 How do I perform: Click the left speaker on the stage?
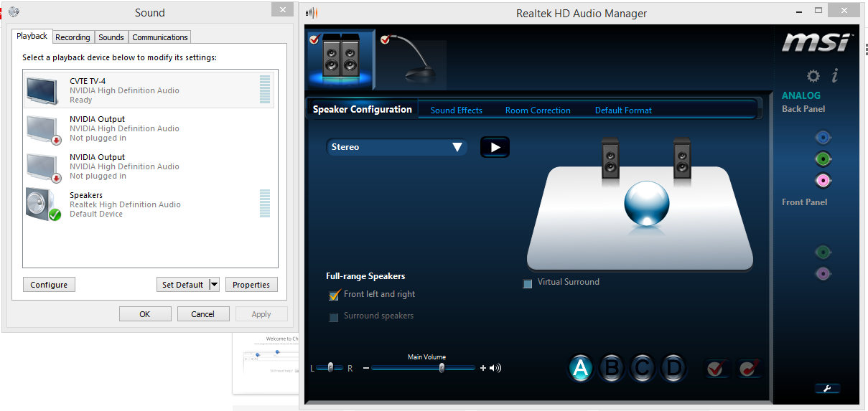pyautogui.click(x=610, y=159)
